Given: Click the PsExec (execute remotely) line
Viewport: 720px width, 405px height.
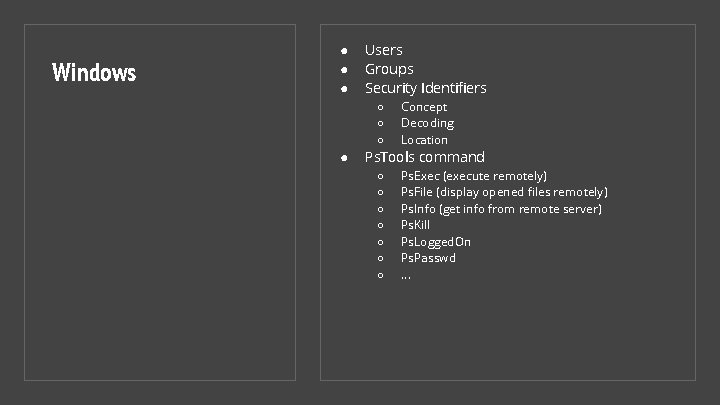Looking at the screenshot, I should pyautogui.click(x=473, y=176).
